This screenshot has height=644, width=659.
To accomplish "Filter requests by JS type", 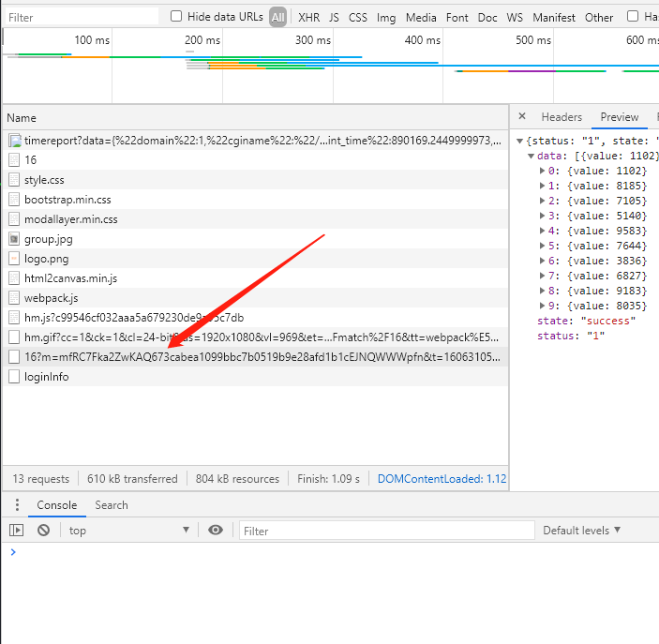I will (334, 17).
